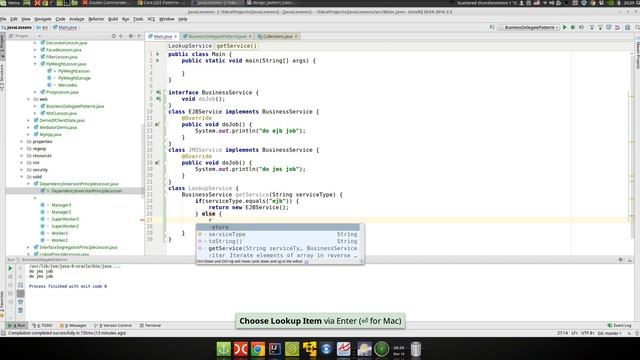The image size is (640, 360).
Task: Click the LookupService breadcrumb
Action: [x=190, y=46]
